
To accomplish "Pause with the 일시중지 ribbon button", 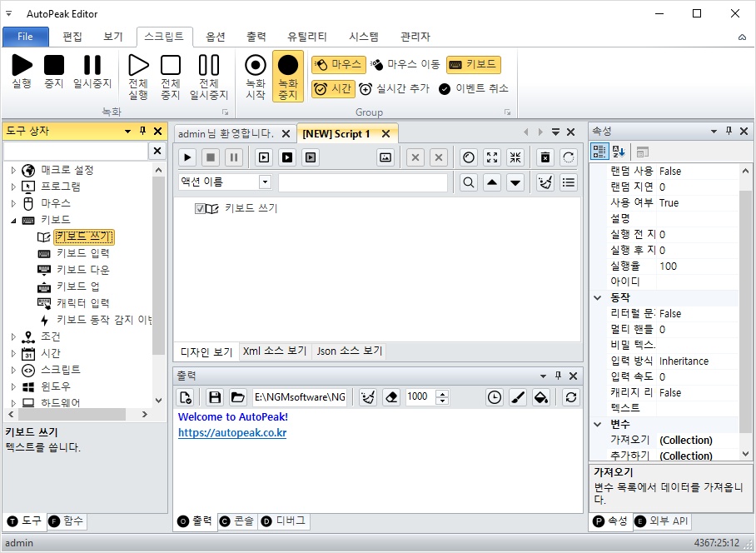I will tap(92, 72).
